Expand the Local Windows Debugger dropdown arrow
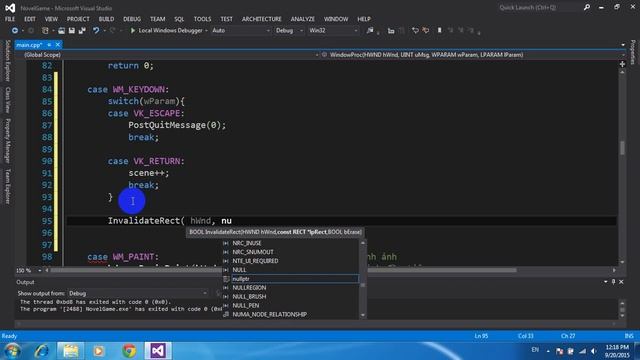640x360 pixels. (206, 31)
